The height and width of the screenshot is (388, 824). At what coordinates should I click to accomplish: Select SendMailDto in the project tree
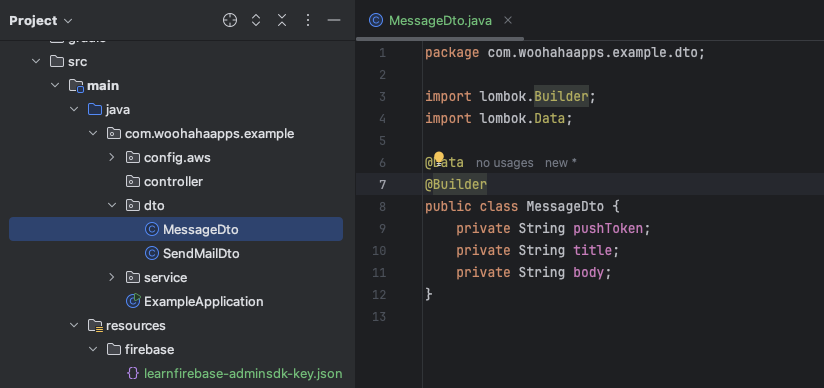(x=176, y=253)
